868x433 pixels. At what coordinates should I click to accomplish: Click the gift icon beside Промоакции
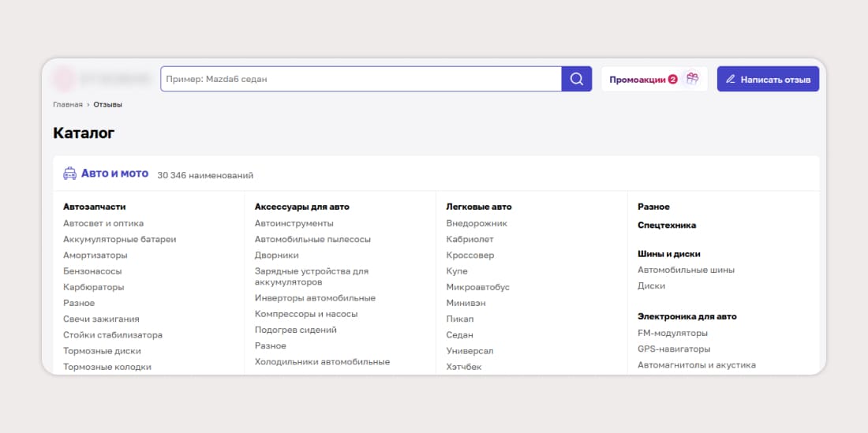point(692,79)
